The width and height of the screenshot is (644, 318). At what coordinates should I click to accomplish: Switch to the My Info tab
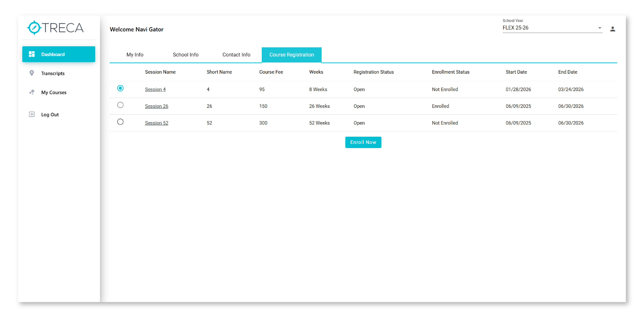pyautogui.click(x=135, y=55)
